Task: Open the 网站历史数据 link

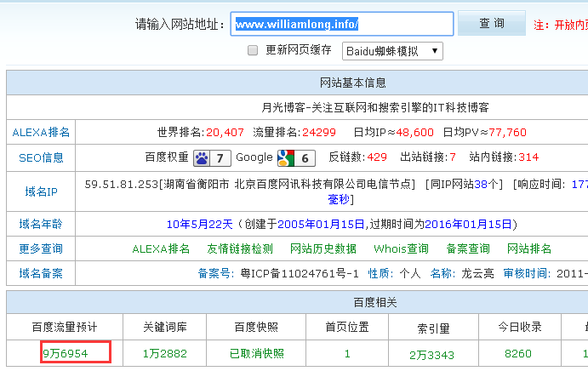Action: (x=323, y=248)
